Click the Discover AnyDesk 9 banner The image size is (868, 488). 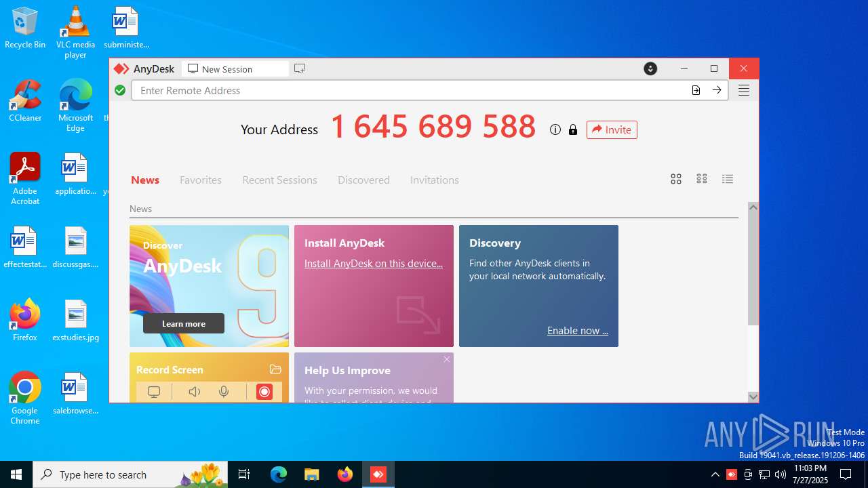click(209, 286)
